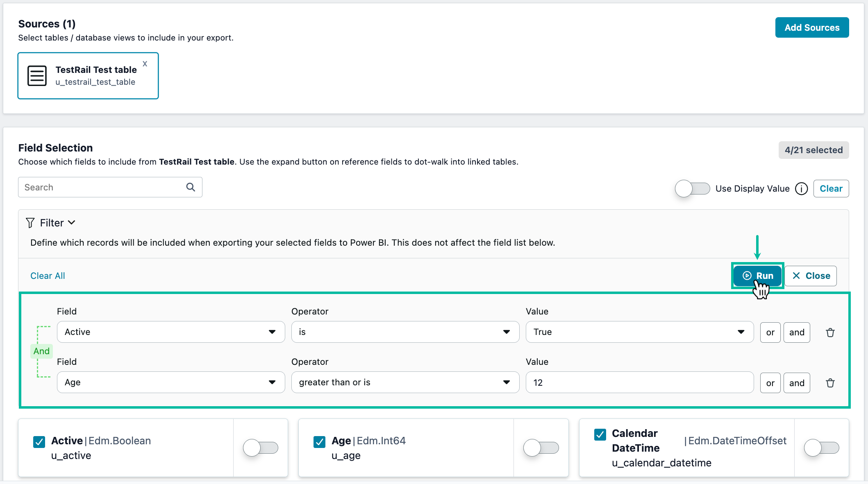This screenshot has width=868, height=484.
Task: Toggle the Use Display Value switch
Action: (693, 189)
